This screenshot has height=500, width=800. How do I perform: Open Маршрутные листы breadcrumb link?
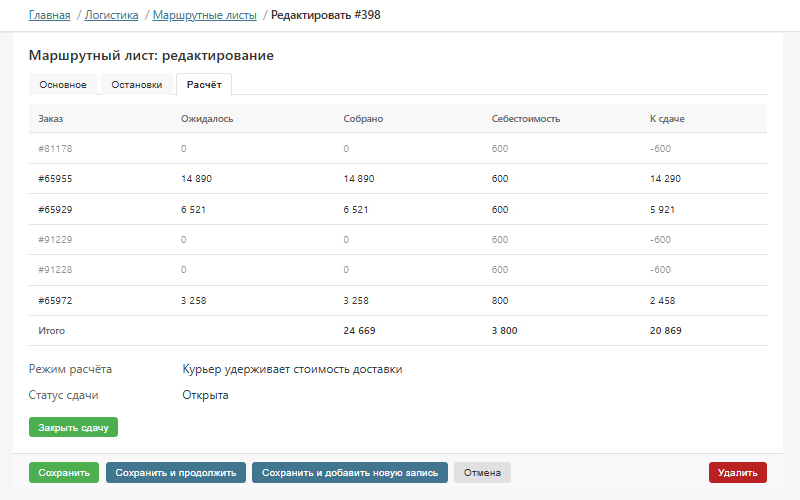click(205, 15)
